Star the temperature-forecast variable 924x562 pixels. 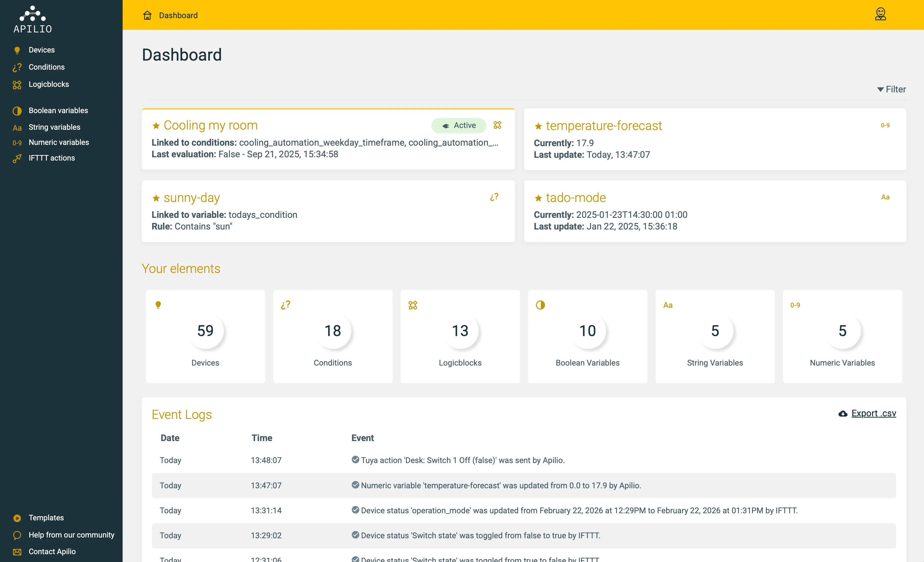point(538,126)
